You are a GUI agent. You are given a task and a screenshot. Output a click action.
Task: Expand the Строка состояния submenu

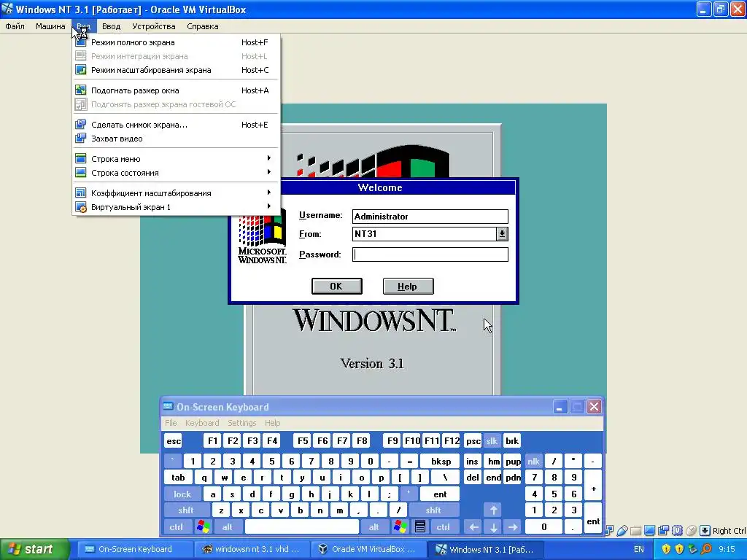269,172
